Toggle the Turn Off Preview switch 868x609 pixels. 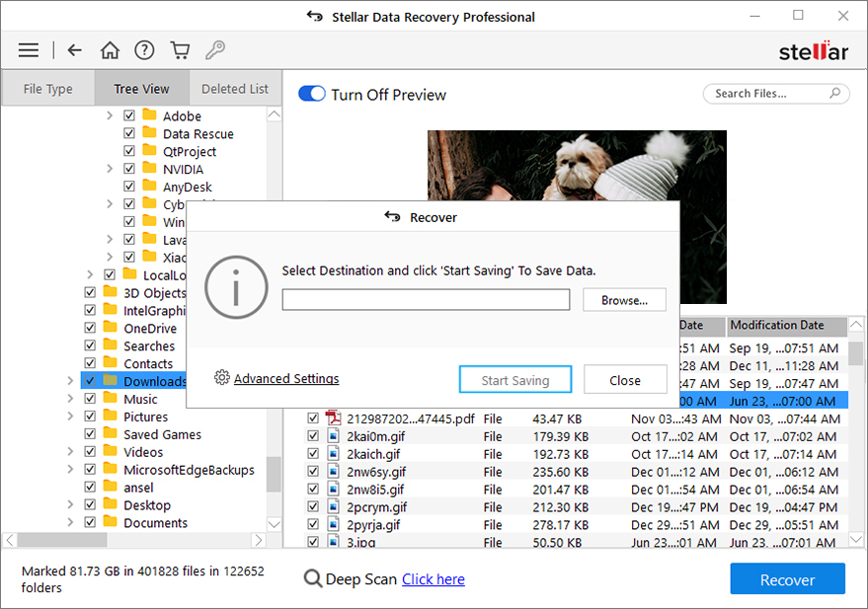click(x=312, y=94)
